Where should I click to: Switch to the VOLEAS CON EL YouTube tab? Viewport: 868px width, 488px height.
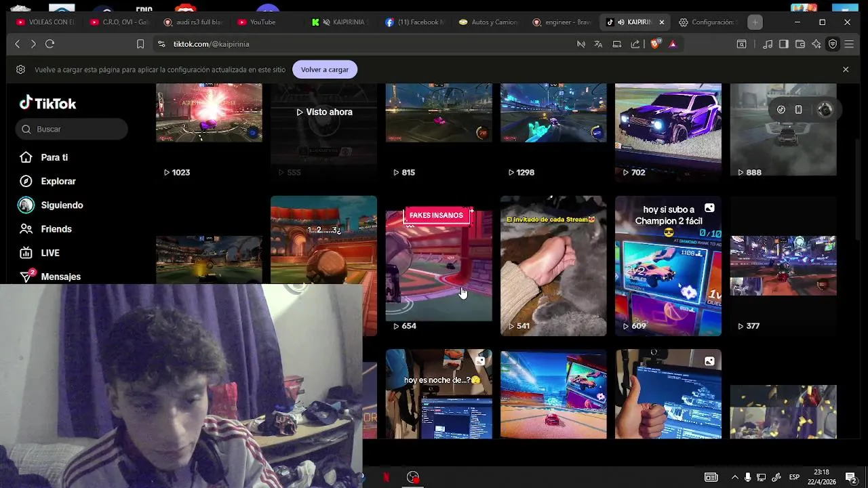coord(45,22)
